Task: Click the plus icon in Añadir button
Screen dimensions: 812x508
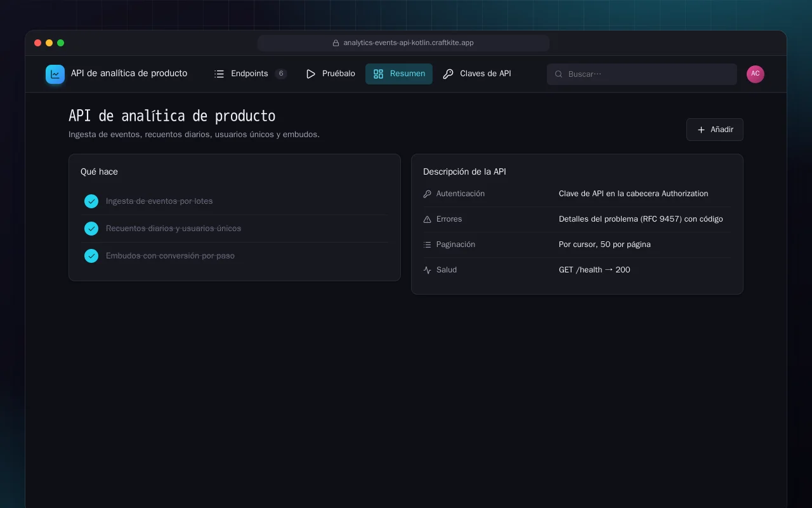Action: 701,130
